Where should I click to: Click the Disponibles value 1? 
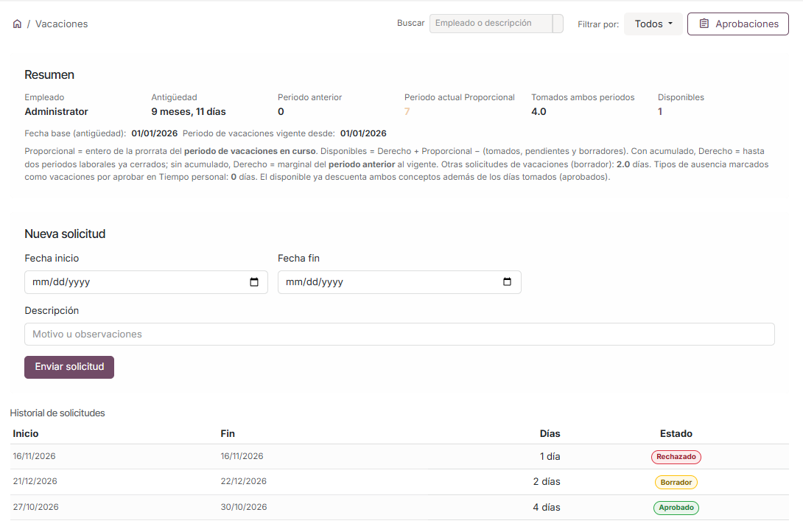(x=660, y=111)
